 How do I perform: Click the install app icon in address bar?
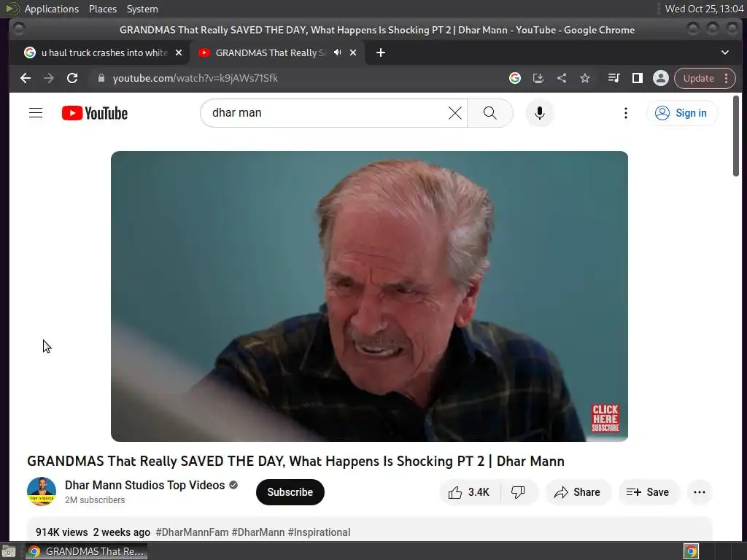538,78
